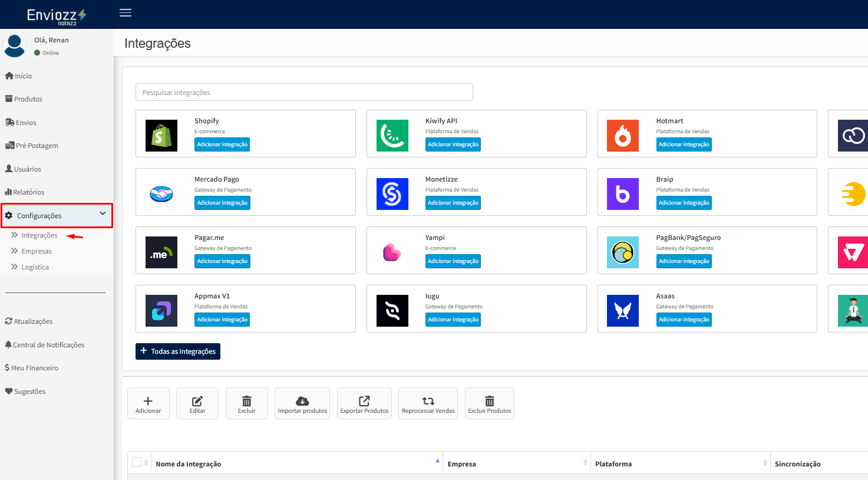This screenshot has height=480, width=868.
Task: Click the cloud logo card next to Hotmart
Action: pyautogui.click(x=853, y=136)
